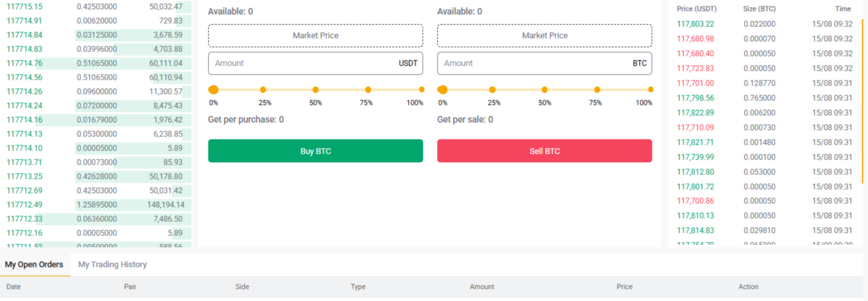Click the Sell BTC button
This screenshot has width=868, height=301.
click(x=544, y=151)
